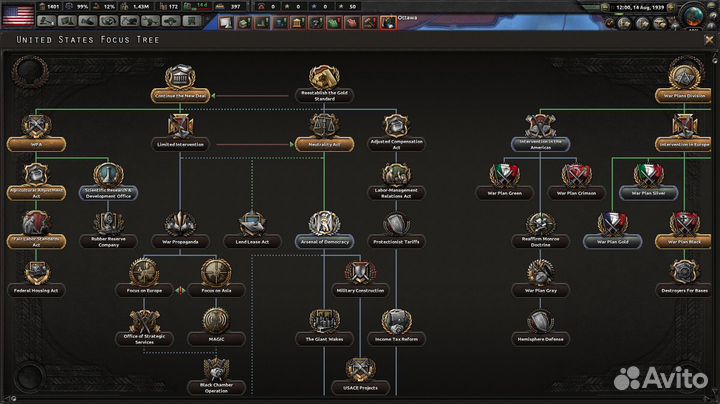Screen dimensions: 720x404
Task: Select the Neutrality Act focus
Action: 324,134
